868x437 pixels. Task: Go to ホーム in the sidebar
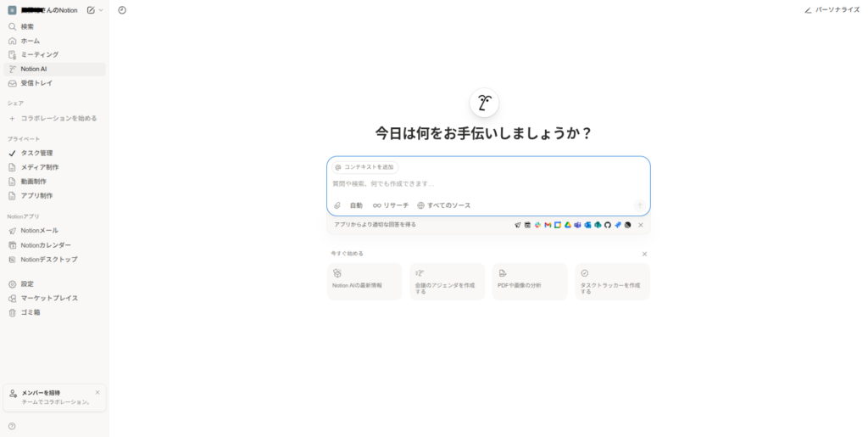[54, 41]
